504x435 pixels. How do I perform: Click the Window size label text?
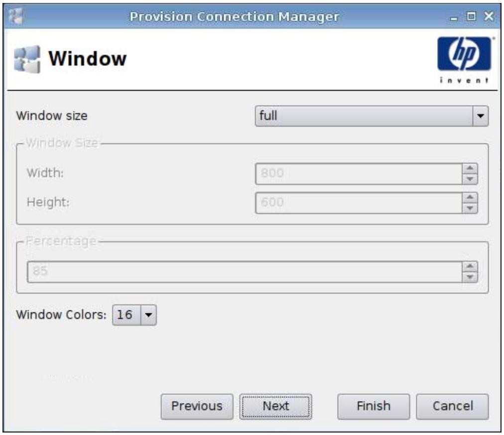pos(52,116)
